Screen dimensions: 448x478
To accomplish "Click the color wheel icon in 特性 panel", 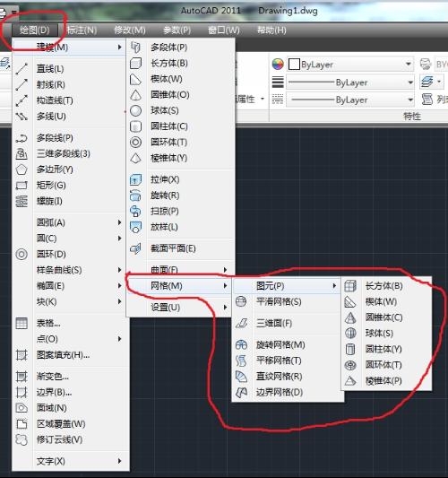I will (278, 65).
